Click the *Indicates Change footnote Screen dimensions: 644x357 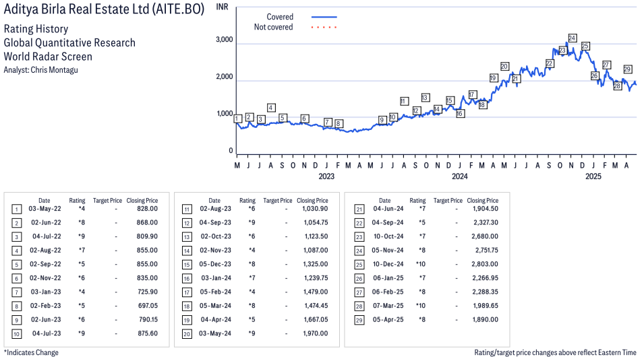click(31, 352)
